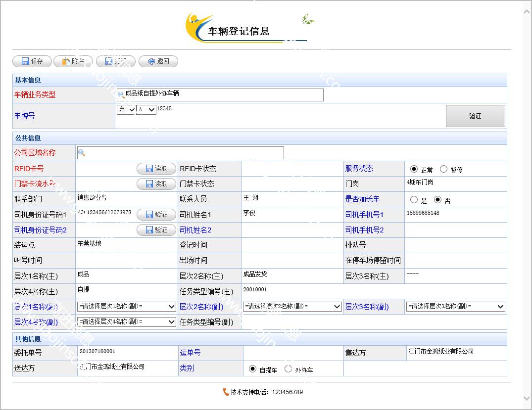Click the 车辆业务类型 search field

click(220, 95)
